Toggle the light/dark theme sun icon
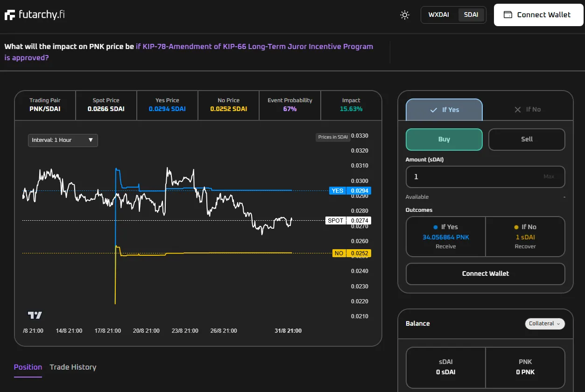Screen dimensions: 585x392 coord(405,15)
